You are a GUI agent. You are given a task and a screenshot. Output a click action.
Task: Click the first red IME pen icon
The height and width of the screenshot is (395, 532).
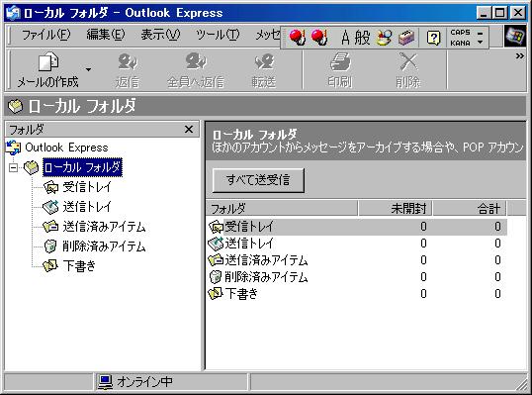(298, 37)
